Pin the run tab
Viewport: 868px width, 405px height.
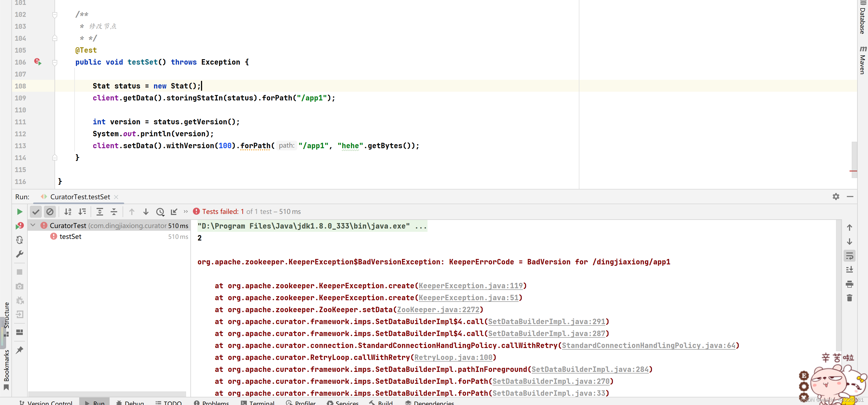20,350
